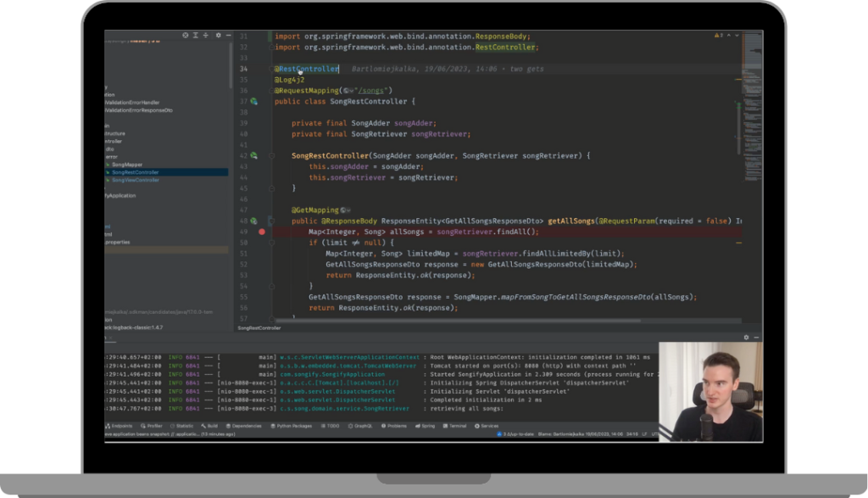
Task: Go to previous highlighted error arrow
Action: coord(728,36)
